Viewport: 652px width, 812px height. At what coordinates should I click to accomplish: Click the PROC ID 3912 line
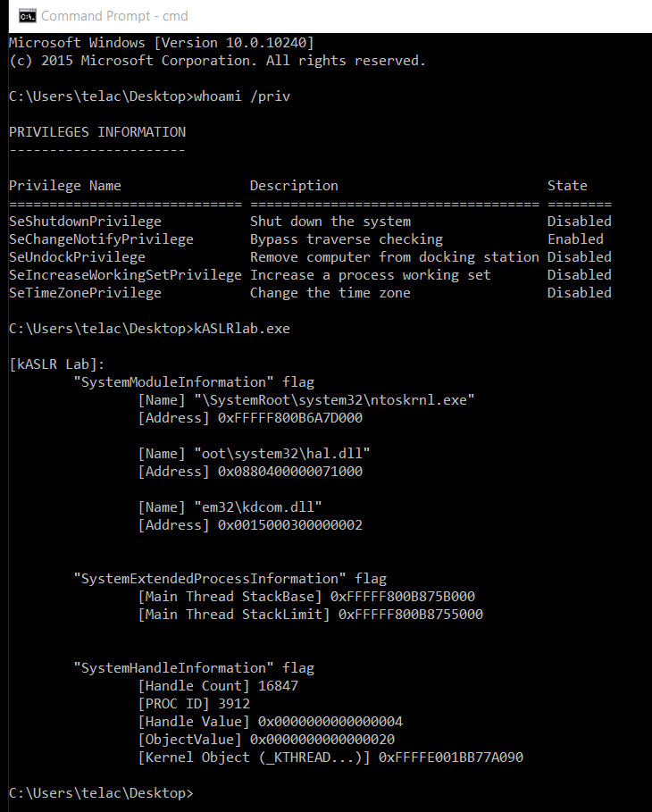coord(194,704)
